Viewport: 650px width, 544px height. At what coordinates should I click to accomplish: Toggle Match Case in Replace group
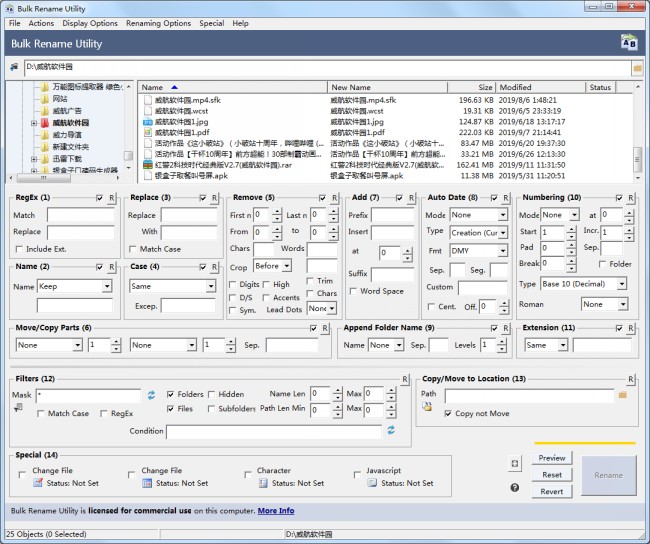pyautogui.click(x=133, y=249)
